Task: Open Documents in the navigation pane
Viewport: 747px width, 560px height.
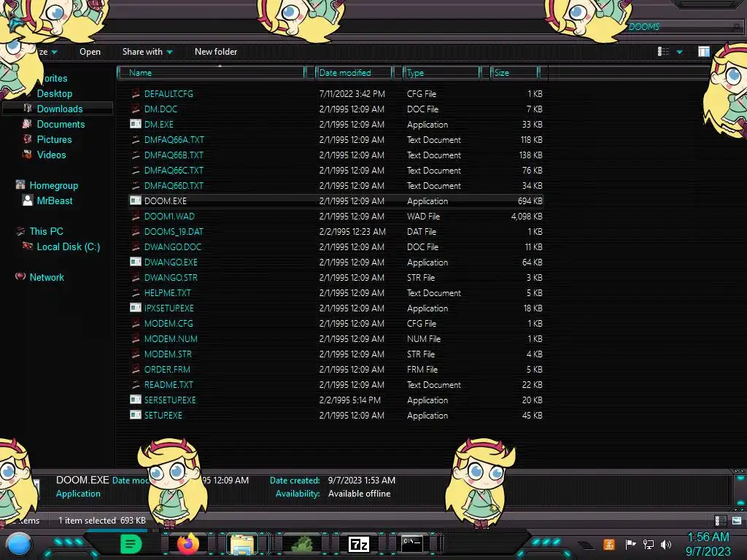Action: pyautogui.click(x=61, y=124)
